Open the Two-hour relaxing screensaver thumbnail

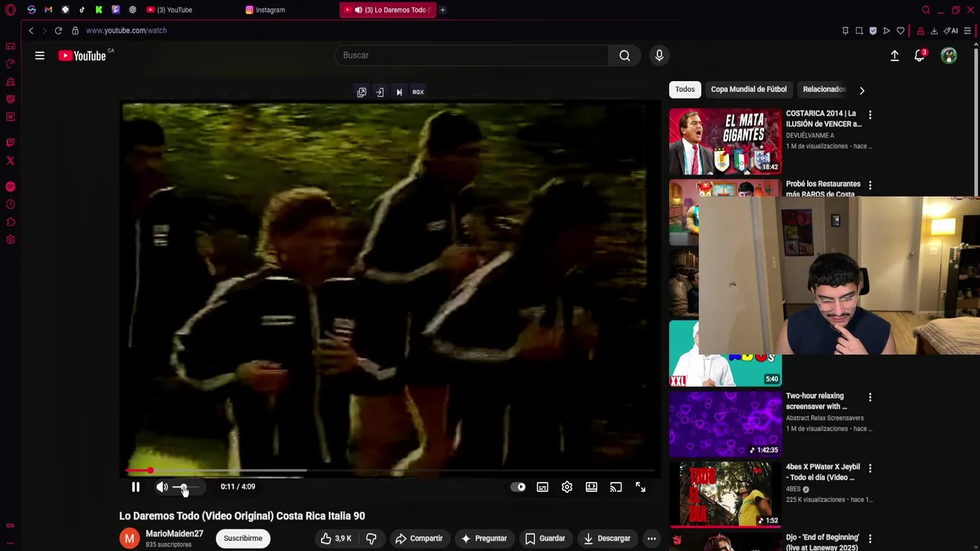[725, 423]
